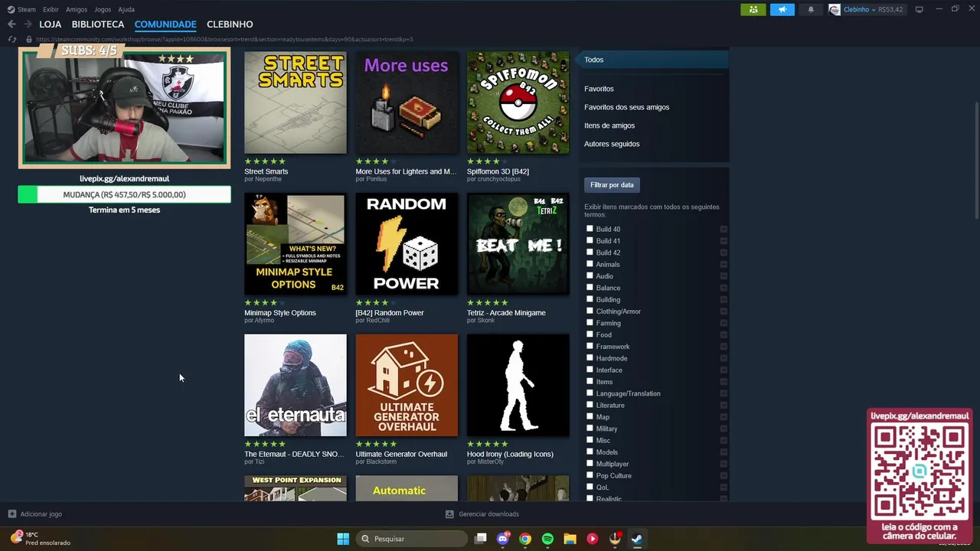This screenshot has width=980, height=551.
Task: Expand the Clebinho account dropdown arrow
Action: point(874,10)
